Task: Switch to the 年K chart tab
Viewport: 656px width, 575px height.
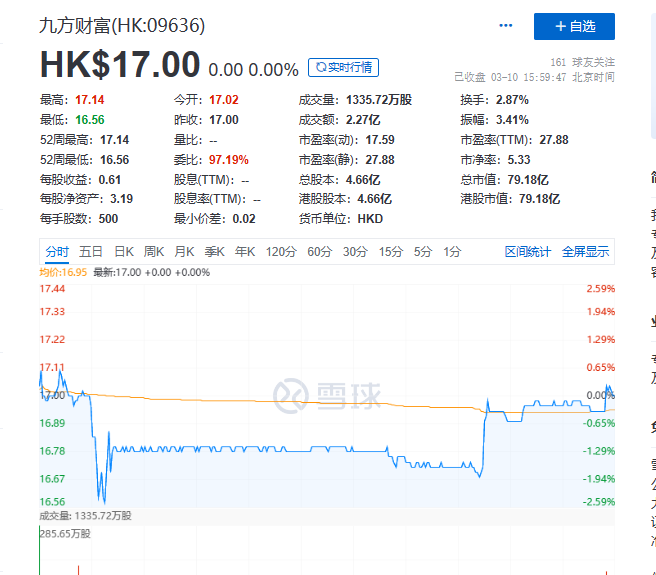Action: 245,252
